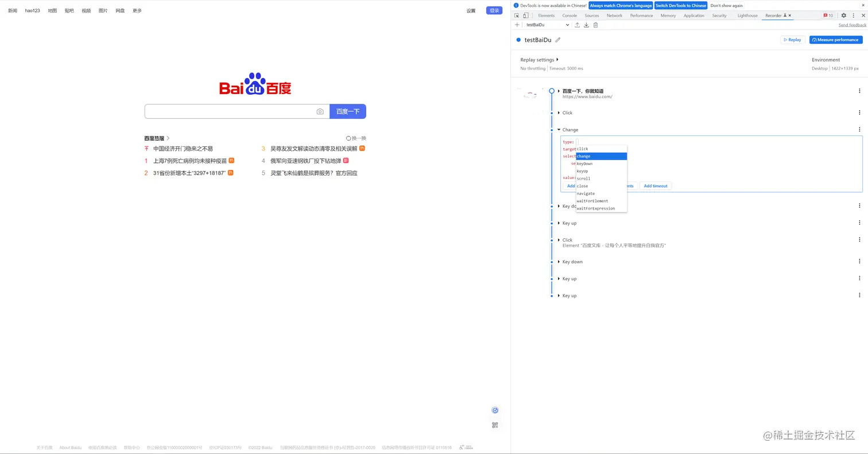Close the Recorder tab
Screen dimensions: 868x454
[790, 15]
